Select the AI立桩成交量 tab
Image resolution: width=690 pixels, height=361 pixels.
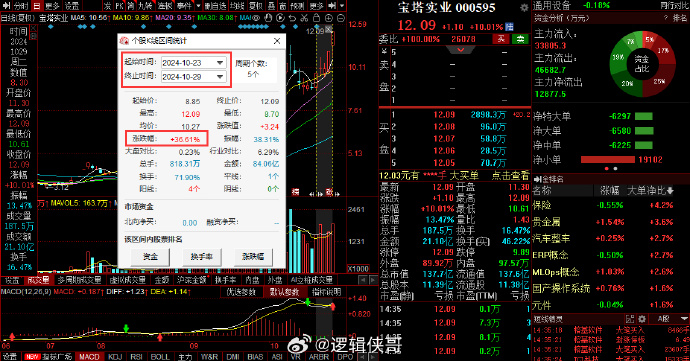[x=312, y=280]
